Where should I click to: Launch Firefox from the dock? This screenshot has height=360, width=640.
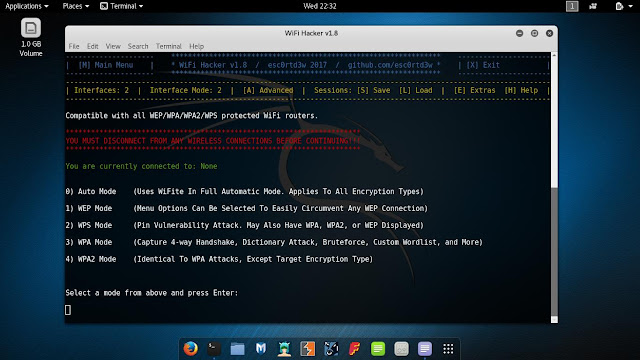[191, 349]
